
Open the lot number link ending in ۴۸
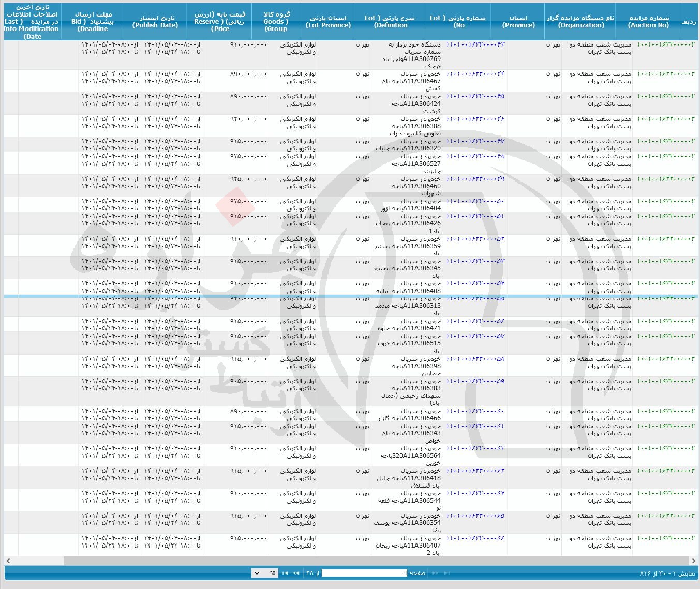[x=475, y=157]
